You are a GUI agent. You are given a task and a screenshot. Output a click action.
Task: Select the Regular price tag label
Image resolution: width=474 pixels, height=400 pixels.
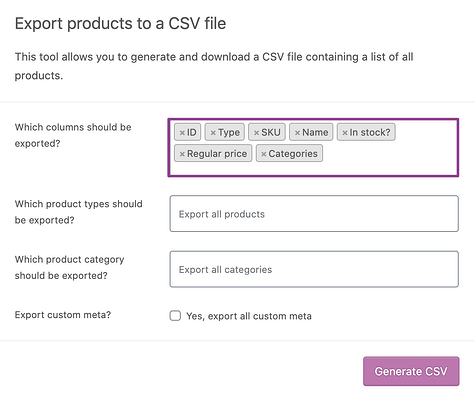(x=217, y=154)
